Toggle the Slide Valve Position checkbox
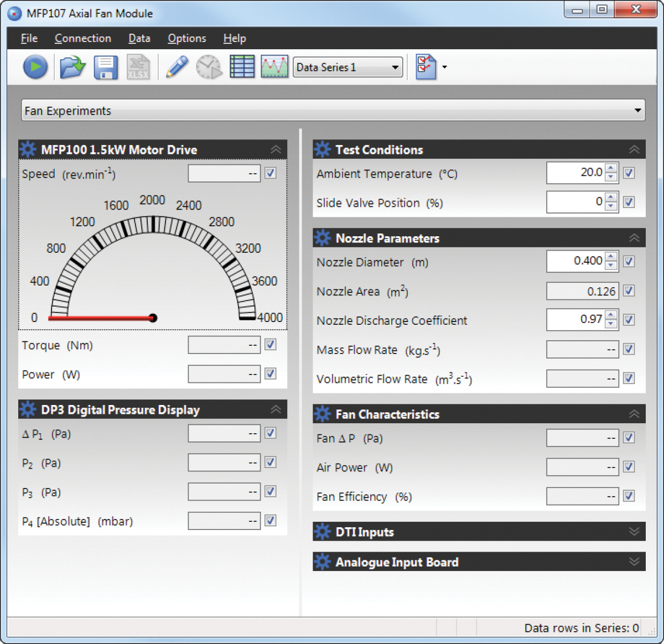 pyautogui.click(x=629, y=202)
